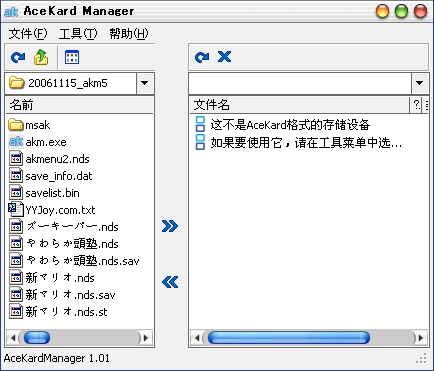This screenshot has height=371, width=434.
Task: Select file 新マリオ.nds.sav
Action: tap(70, 295)
